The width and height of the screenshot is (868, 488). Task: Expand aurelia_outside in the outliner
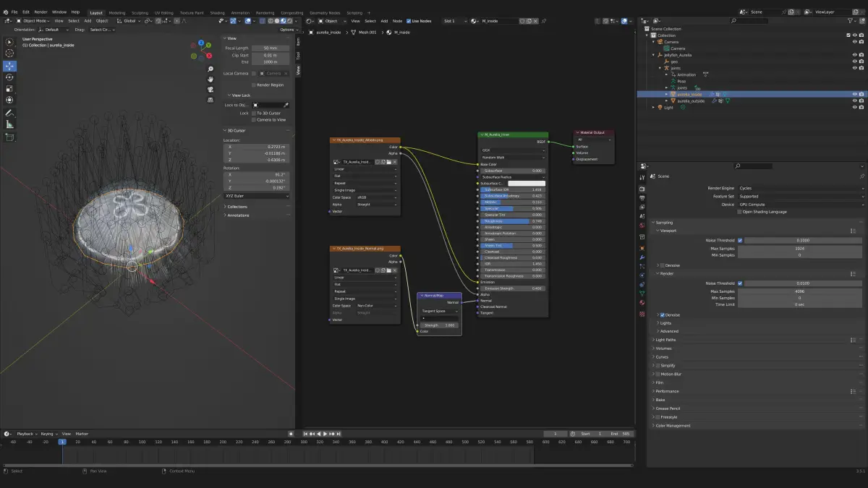point(667,101)
